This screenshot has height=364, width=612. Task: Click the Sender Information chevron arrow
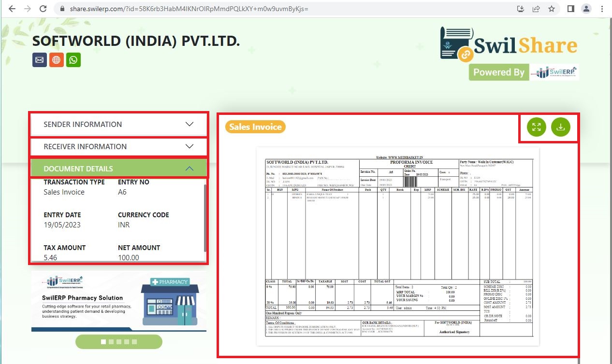(x=189, y=125)
